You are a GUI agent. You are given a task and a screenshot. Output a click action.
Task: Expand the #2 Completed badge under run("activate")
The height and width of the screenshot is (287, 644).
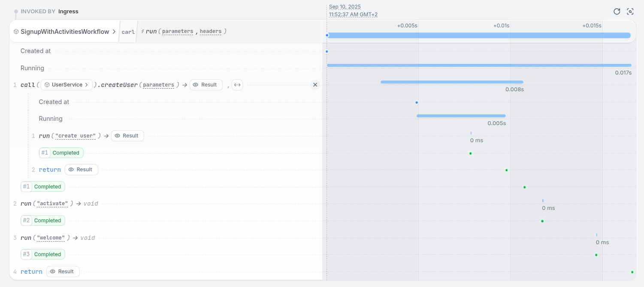click(42, 220)
